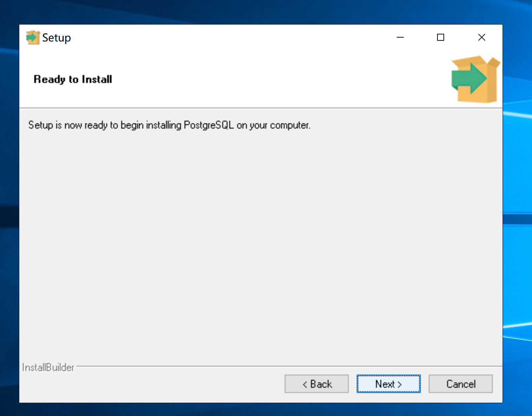Click the 'Setup' window title text
Image resolution: width=532 pixels, height=416 pixels.
pos(57,38)
